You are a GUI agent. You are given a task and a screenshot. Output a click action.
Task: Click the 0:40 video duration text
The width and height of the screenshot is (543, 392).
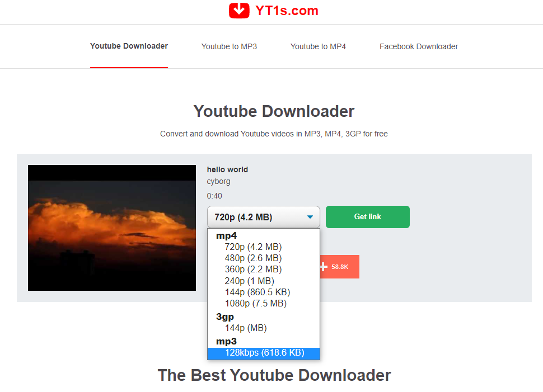pos(214,196)
